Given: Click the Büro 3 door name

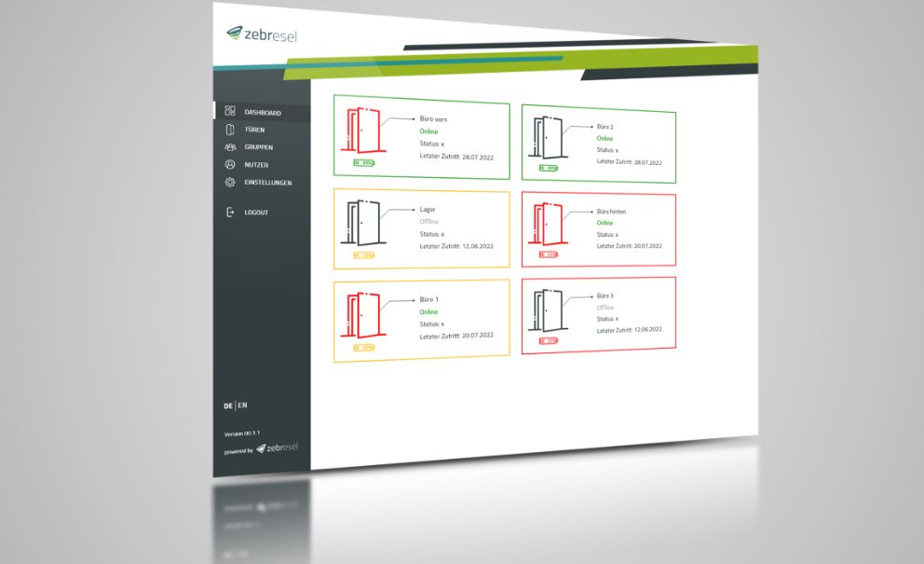Looking at the screenshot, I should click(605, 296).
